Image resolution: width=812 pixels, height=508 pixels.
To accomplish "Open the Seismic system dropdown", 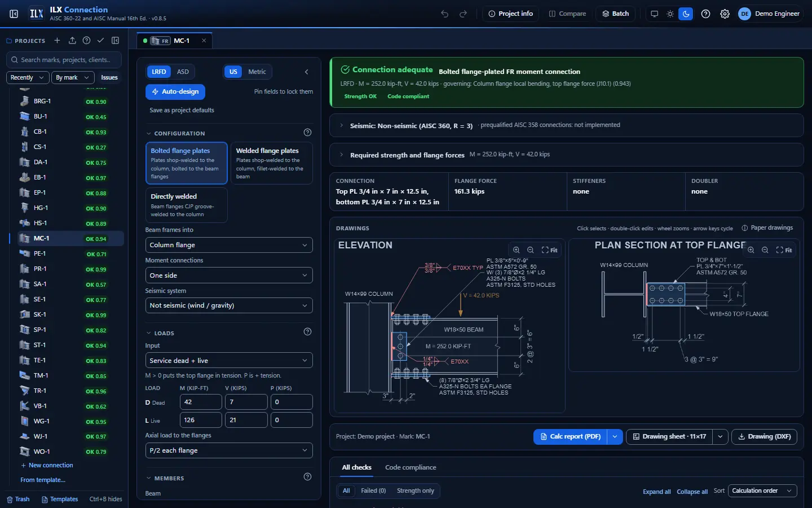I will click(x=229, y=305).
